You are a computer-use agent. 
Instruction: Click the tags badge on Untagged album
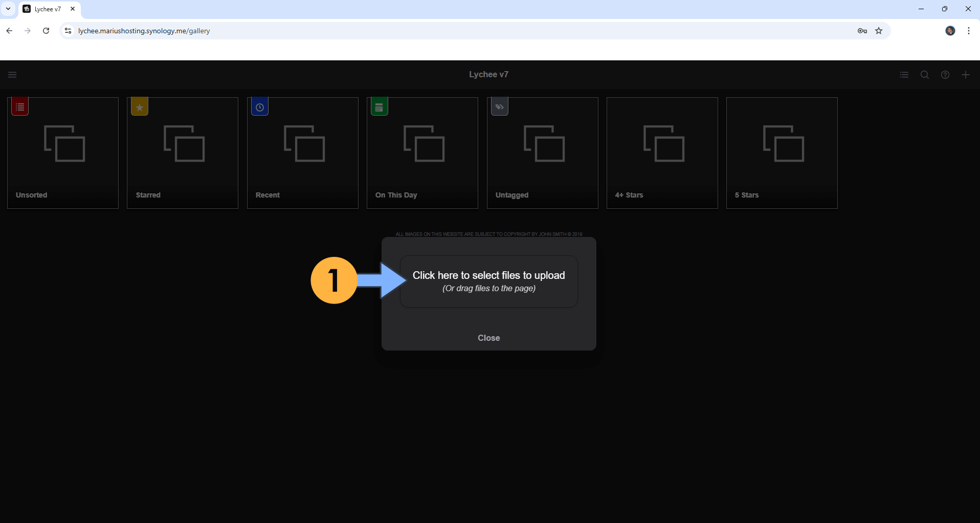(499, 106)
